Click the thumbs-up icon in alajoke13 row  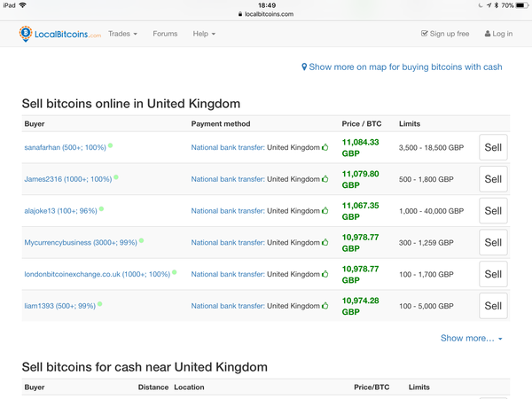[325, 211]
